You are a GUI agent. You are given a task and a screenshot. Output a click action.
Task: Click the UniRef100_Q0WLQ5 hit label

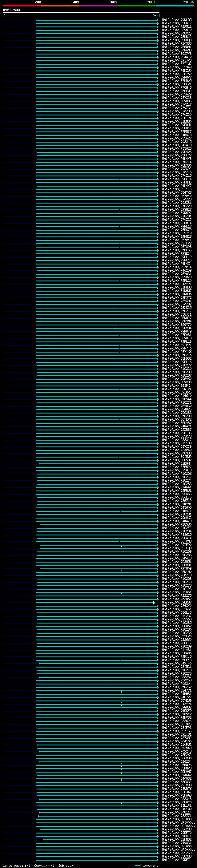pos(176,20)
